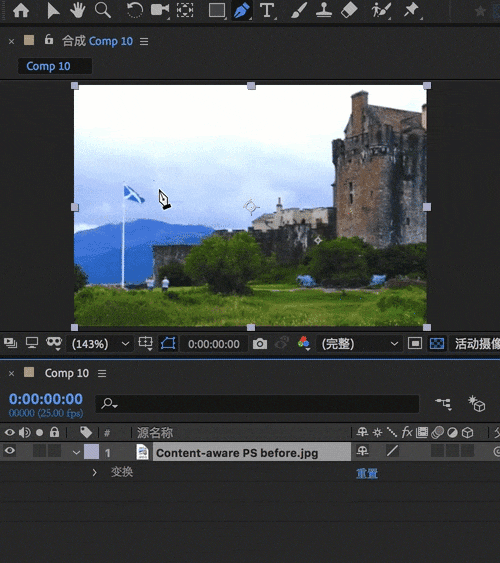This screenshot has height=563, width=500.
Task: Select the Clone Stamp tool
Action: tap(323, 10)
